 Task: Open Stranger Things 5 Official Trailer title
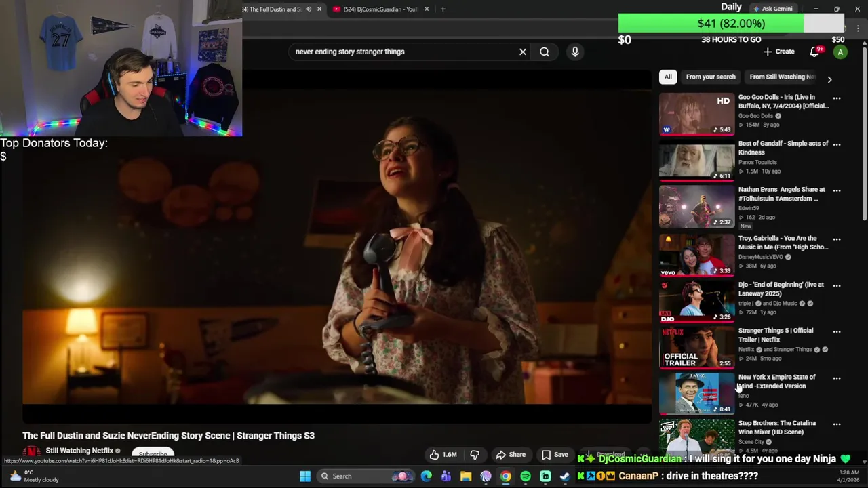pos(776,335)
